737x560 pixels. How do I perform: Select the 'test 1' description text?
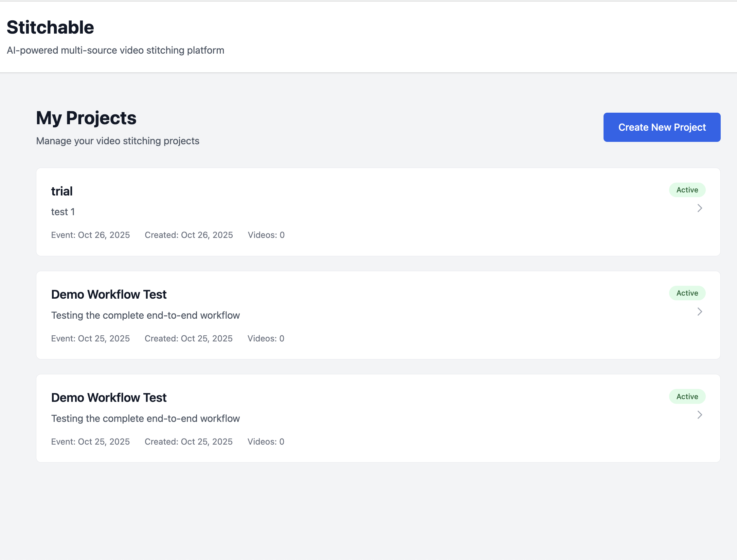click(63, 212)
